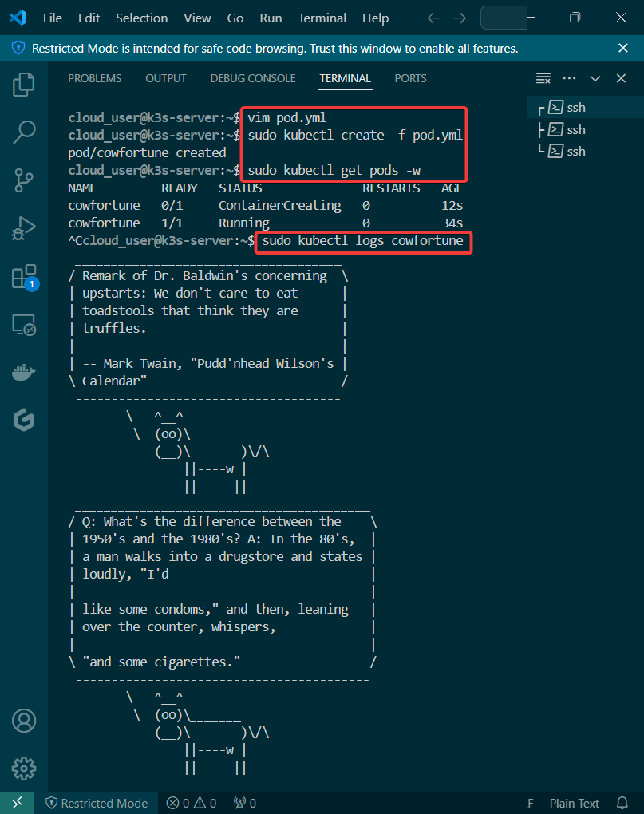Image resolution: width=644 pixels, height=814 pixels.
Task: Open Plain Text language mode selector
Action: click(x=574, y=803)
